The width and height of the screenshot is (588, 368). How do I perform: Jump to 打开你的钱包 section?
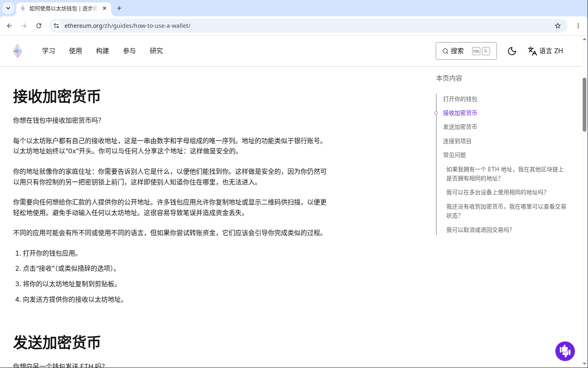point(460,99)
